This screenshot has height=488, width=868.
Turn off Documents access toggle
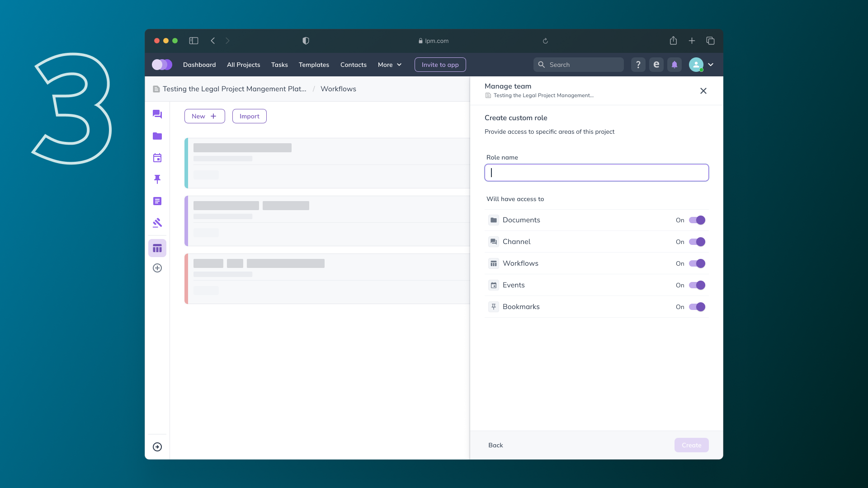point(697,220)
